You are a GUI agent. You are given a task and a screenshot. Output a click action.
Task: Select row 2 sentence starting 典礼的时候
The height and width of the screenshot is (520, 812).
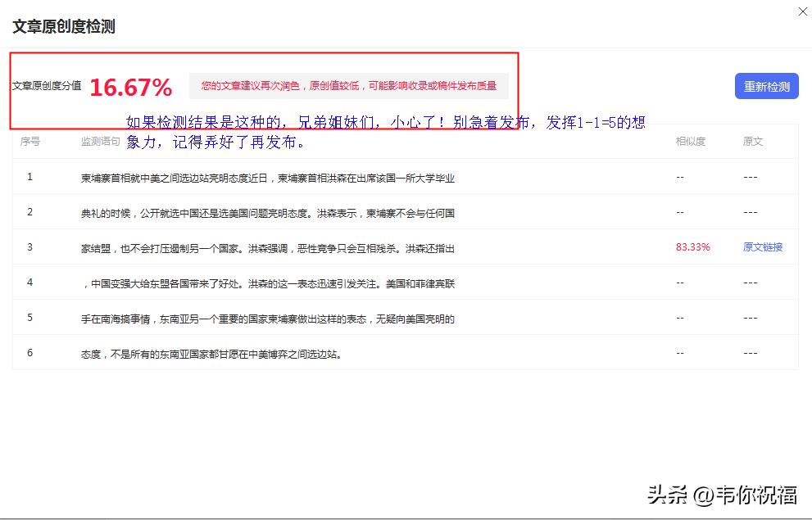pos(268,213)
